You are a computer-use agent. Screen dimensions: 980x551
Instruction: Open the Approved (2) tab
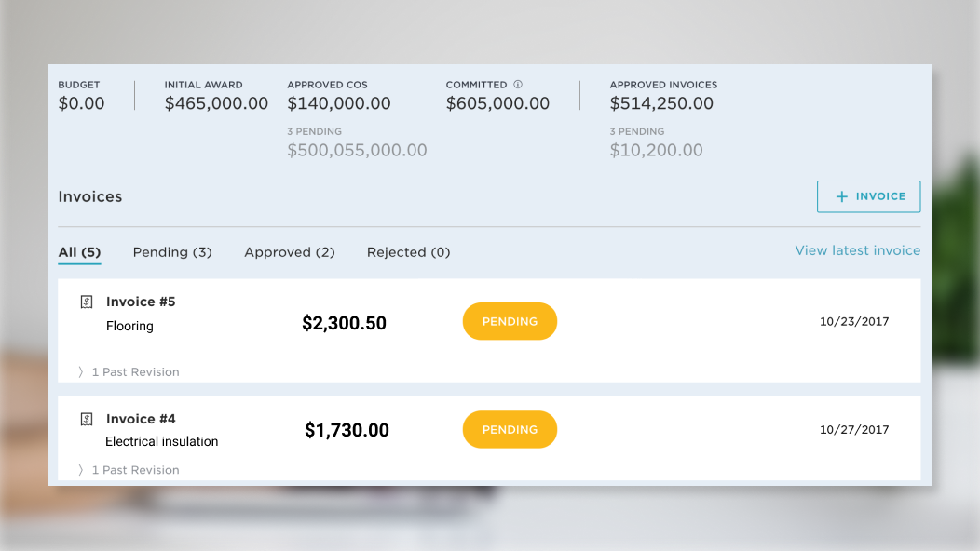[289, 252]
